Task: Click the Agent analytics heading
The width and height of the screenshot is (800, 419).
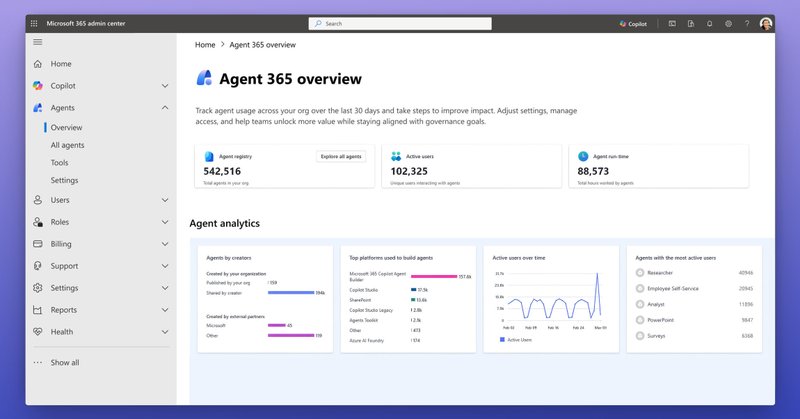Action: pyautogui.click(x=224, y=224)
